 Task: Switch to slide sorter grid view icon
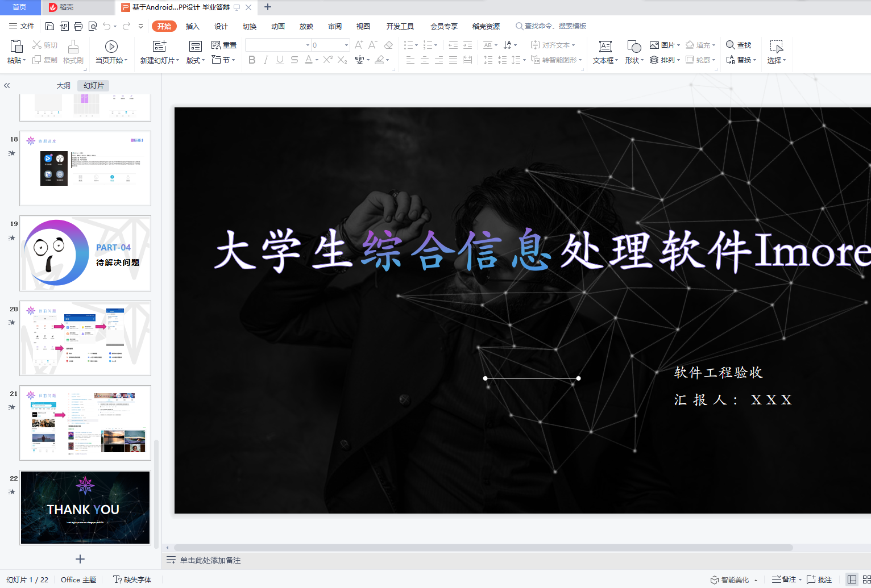tap(866, 579)
